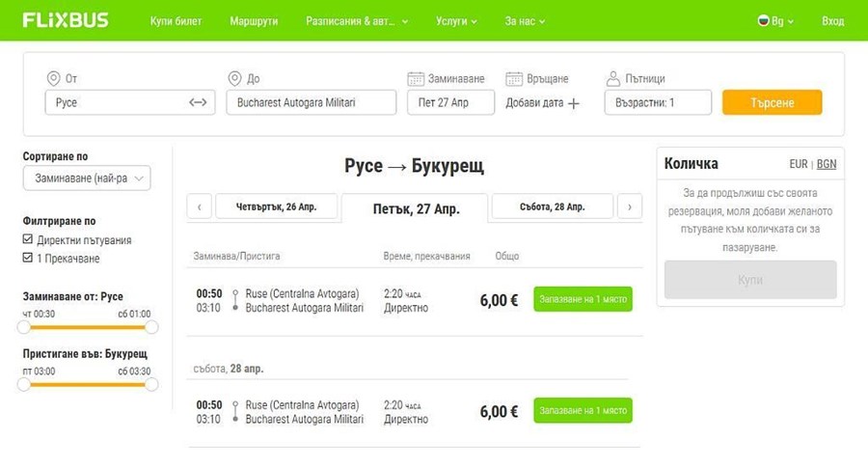Swap origin and destination with arrows icon

tap(198, 102)
